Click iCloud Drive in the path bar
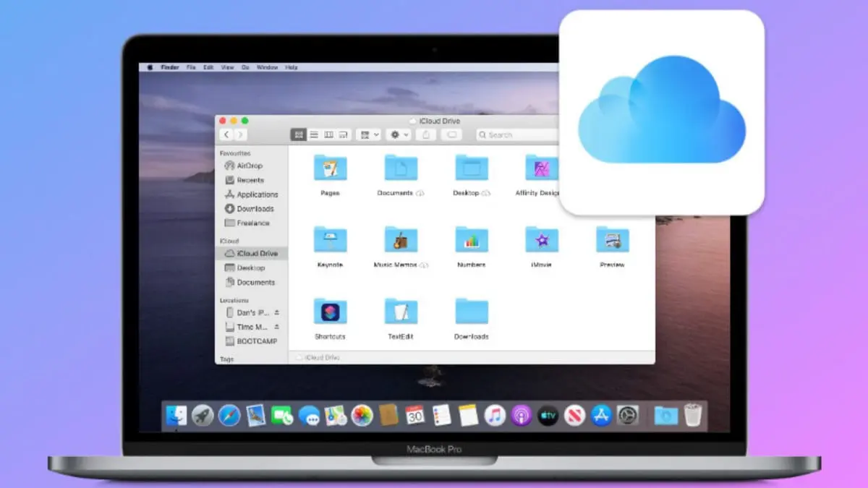This screenshot has width=868, height=488. tap(317, 358)
